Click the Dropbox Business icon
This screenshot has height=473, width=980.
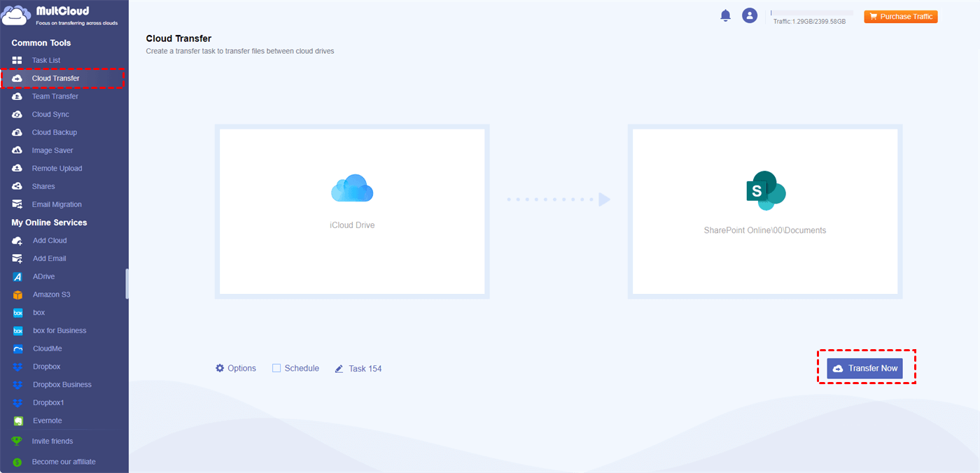(x=17, y=385)
